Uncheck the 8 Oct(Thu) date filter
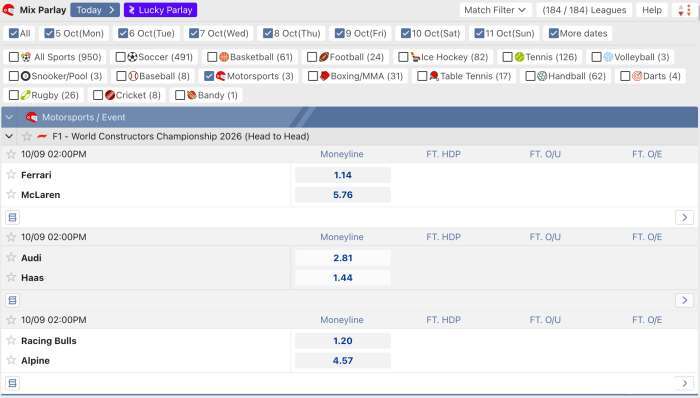The image size is (700, 398). 268,33
